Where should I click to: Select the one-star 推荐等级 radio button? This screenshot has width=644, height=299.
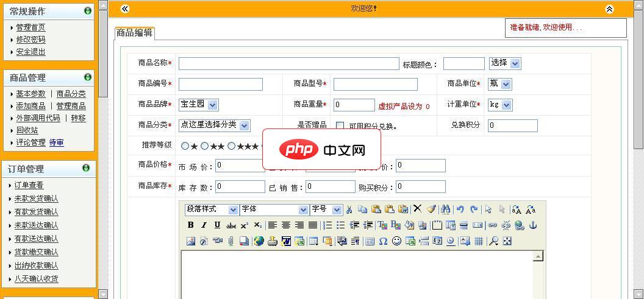[185, 146]
